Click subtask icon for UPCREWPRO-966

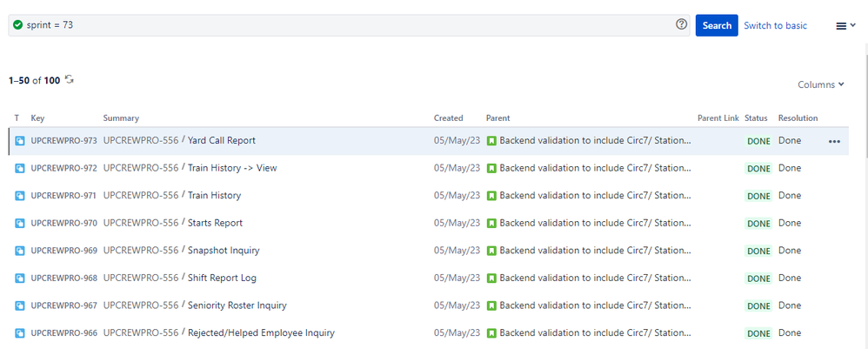click(x=20, y=333)
